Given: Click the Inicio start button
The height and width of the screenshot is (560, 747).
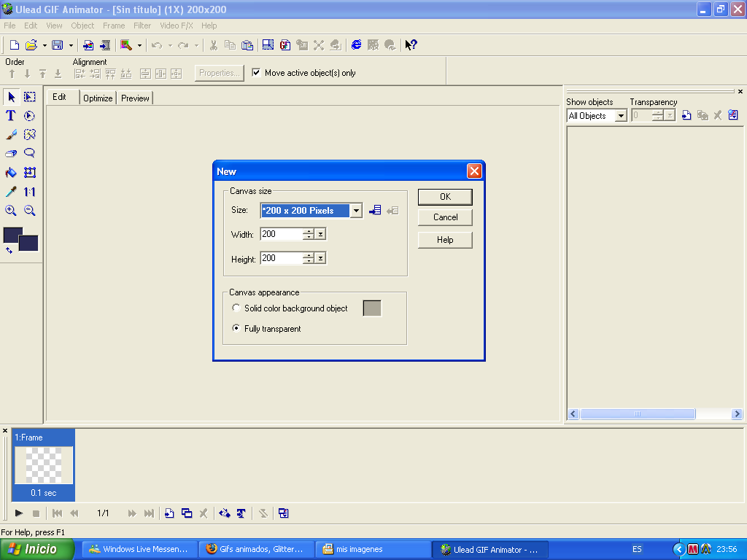Looking at the screenshot, I should point(37,549).
